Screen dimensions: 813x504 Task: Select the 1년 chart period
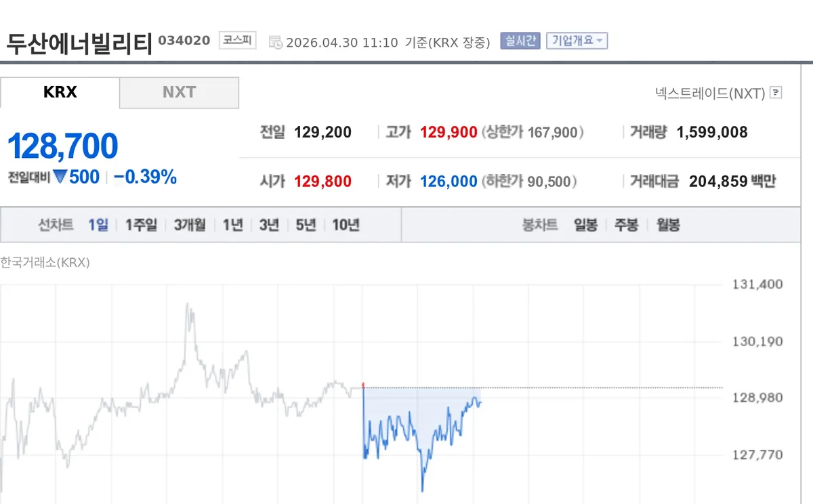click(x=232, y=225)
